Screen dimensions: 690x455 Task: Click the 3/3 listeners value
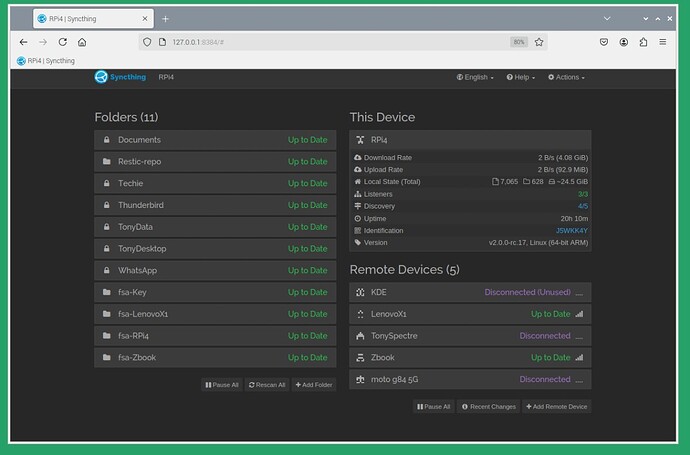[583, 194]
